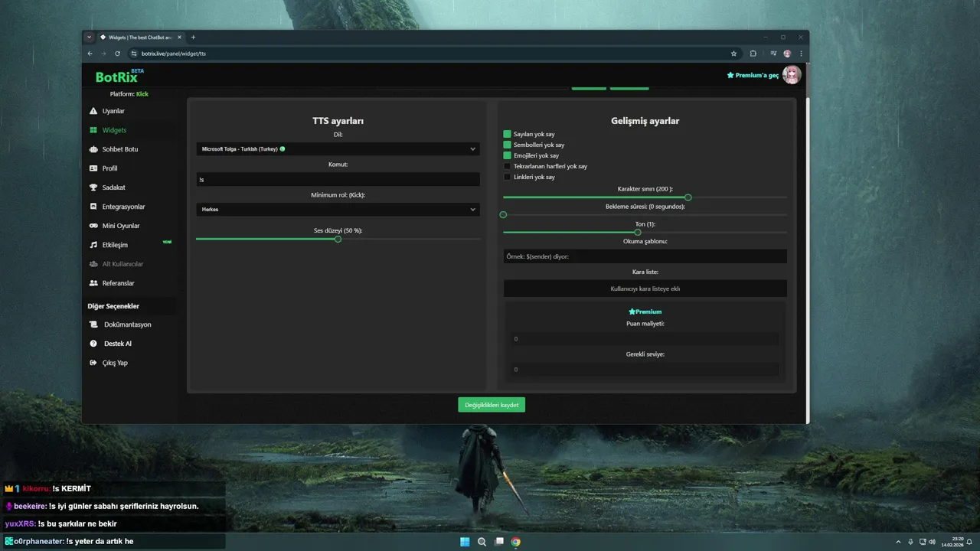Open the Chrome extensions puzzle icon
This screenshot has width=980, height=551.
(x=753, y=54)
